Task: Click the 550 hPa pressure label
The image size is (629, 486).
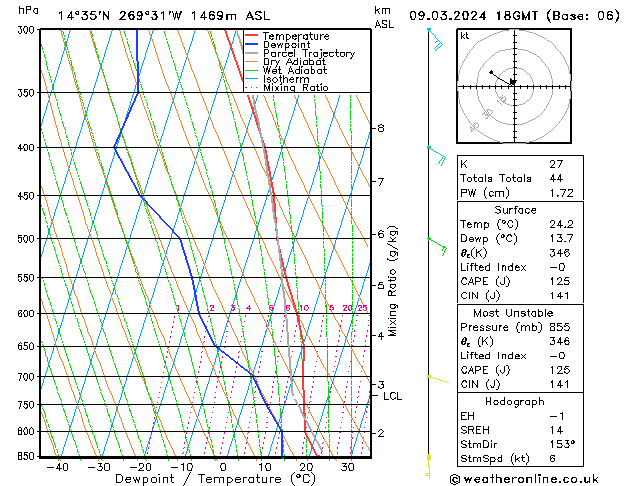Action: click(27, 277)
